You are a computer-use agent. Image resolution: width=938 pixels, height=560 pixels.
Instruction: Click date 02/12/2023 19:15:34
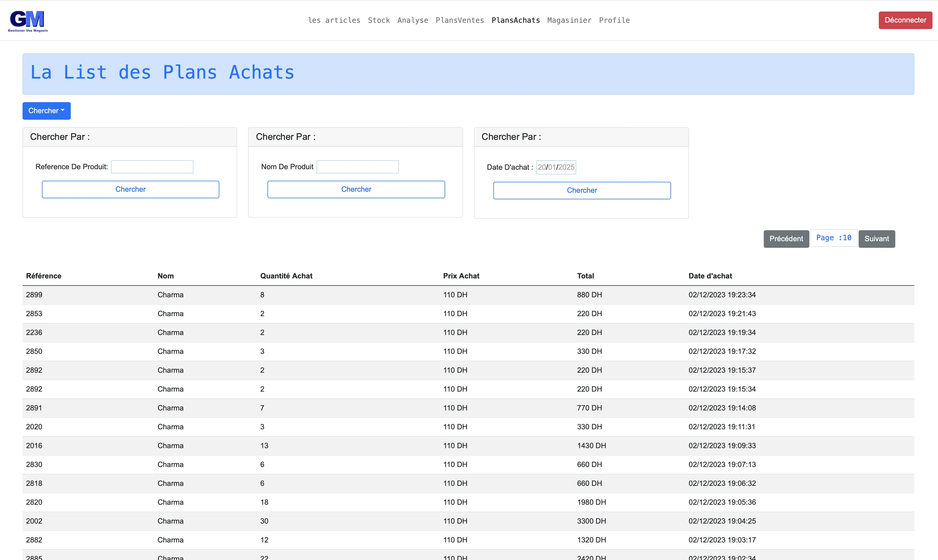click(x=722, y=389)
